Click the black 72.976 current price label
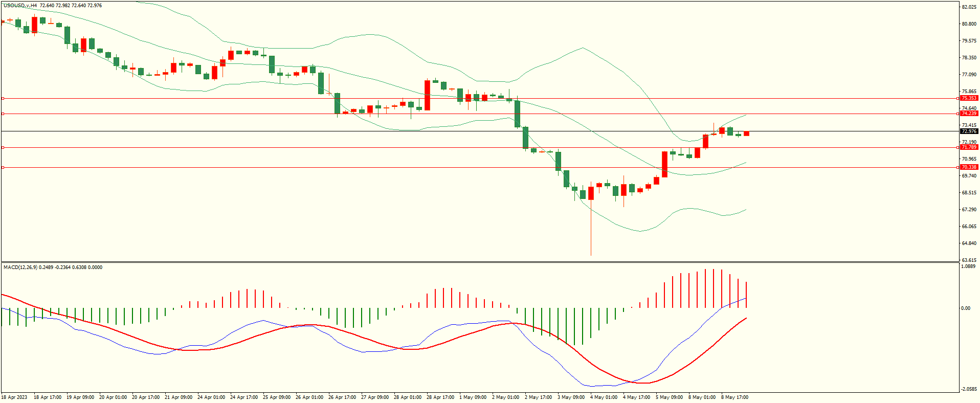 (969, 131)
